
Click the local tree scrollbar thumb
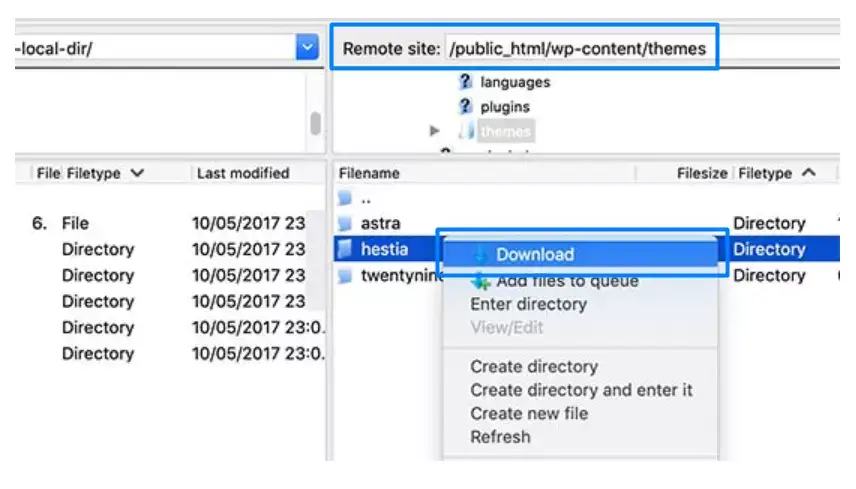coord(315,123)
